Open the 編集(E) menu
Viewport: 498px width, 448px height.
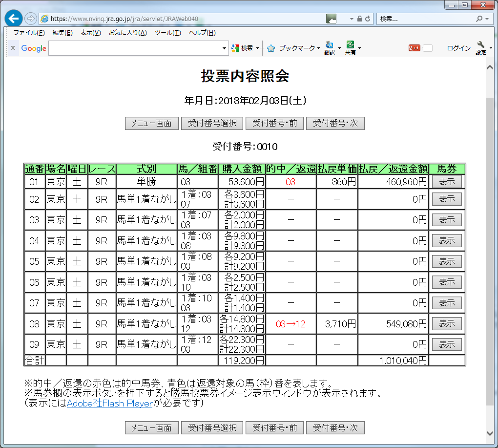(x=62, y=33)
